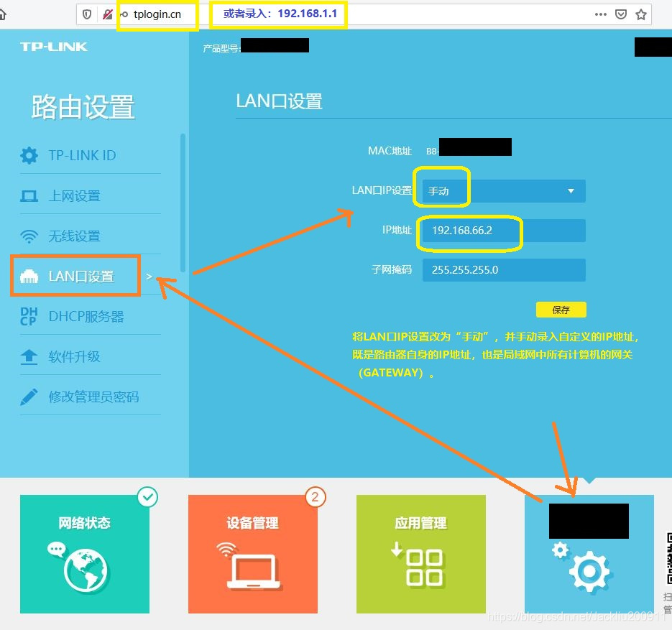The height and width of the screenshot is (630, 672).
Task: Click the permissions icon beside tplogin.cn
Action: coord(124,14)
